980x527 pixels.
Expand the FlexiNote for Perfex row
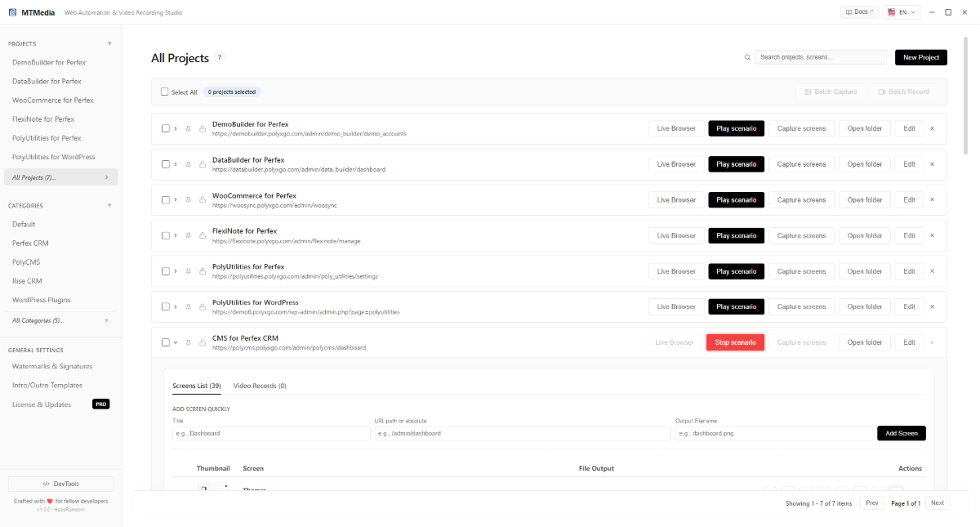click(x=176, y=235)
